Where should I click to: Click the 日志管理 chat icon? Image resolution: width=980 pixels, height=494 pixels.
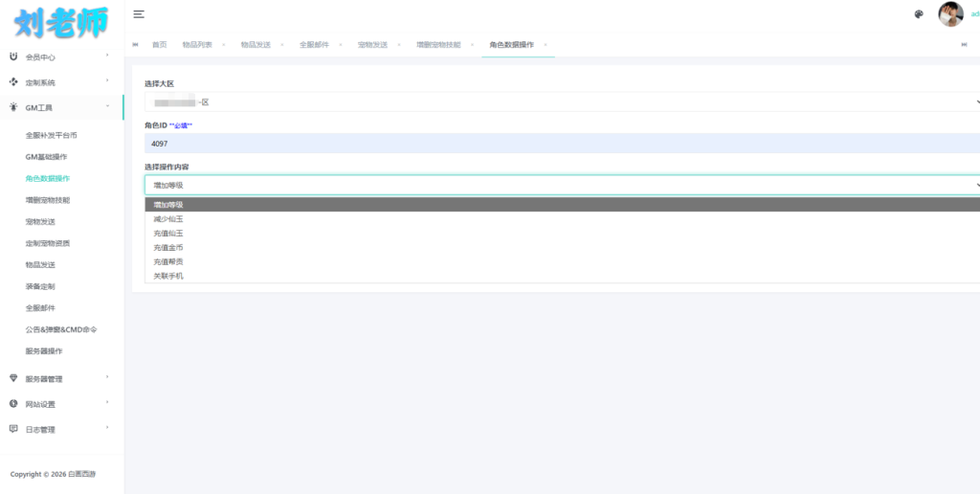pyautogui.click(x=13, y=429)
